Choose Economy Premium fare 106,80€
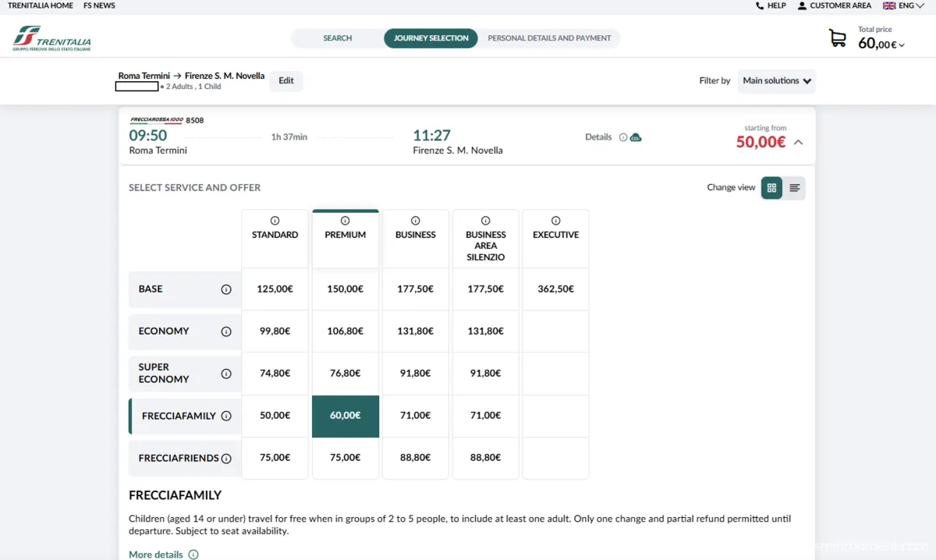936x560 pixels. (346, 331)
